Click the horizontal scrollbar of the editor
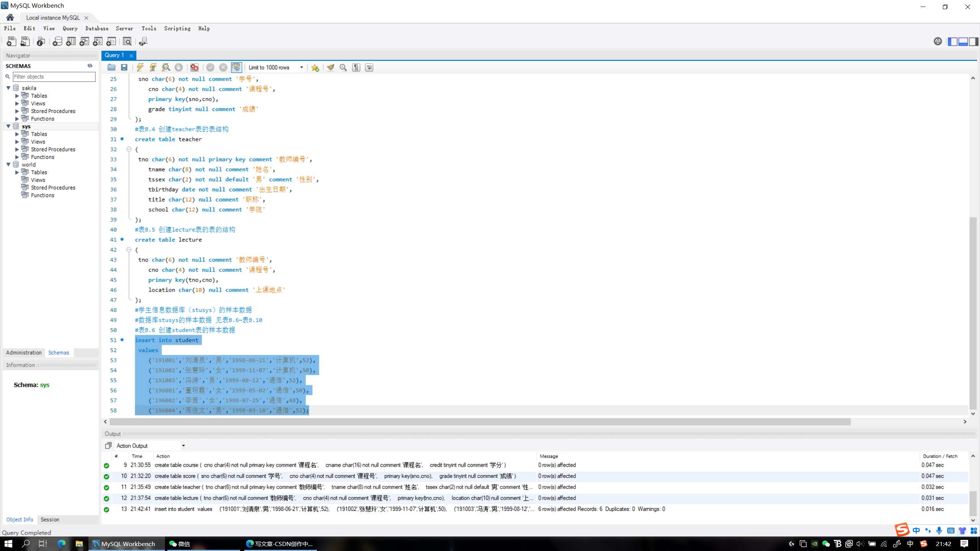 (480, 421)
